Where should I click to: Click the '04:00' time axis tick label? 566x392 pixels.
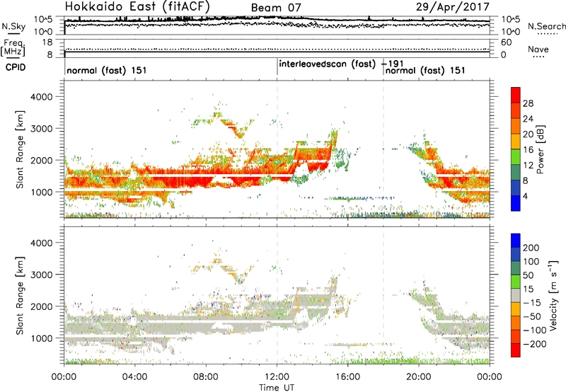[134, 377]
